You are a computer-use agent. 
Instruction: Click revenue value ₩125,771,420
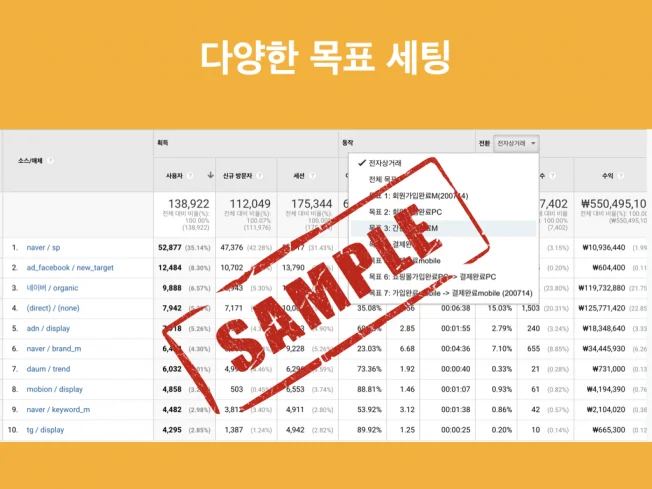pyautogui.click(x=602, y=308)
